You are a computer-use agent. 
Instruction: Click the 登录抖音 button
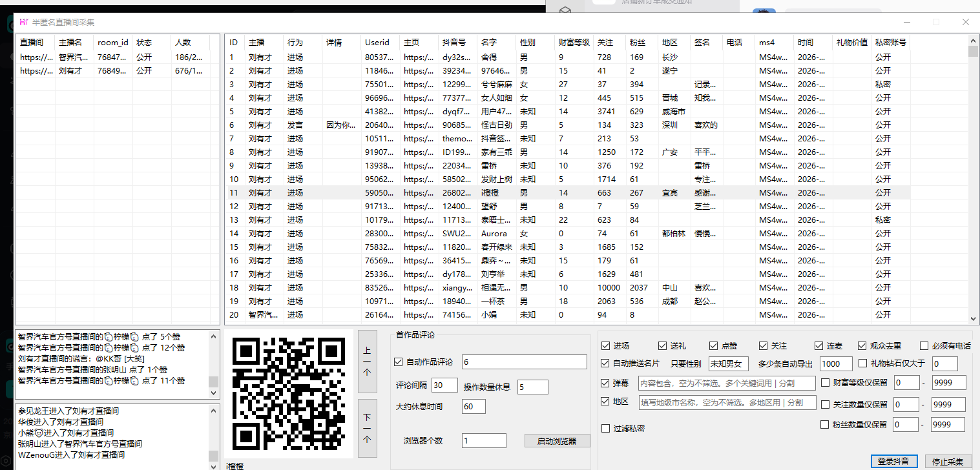893,462
